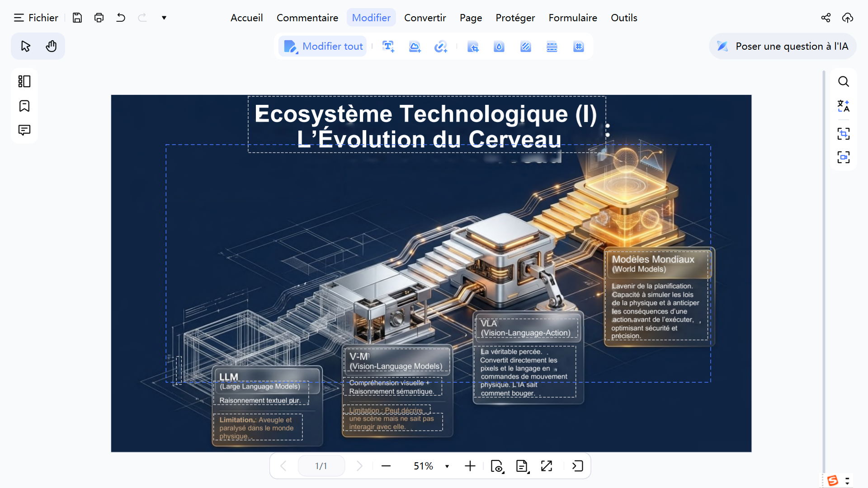
Task: Switch to the Protéger tab
Action: point(515,18)
